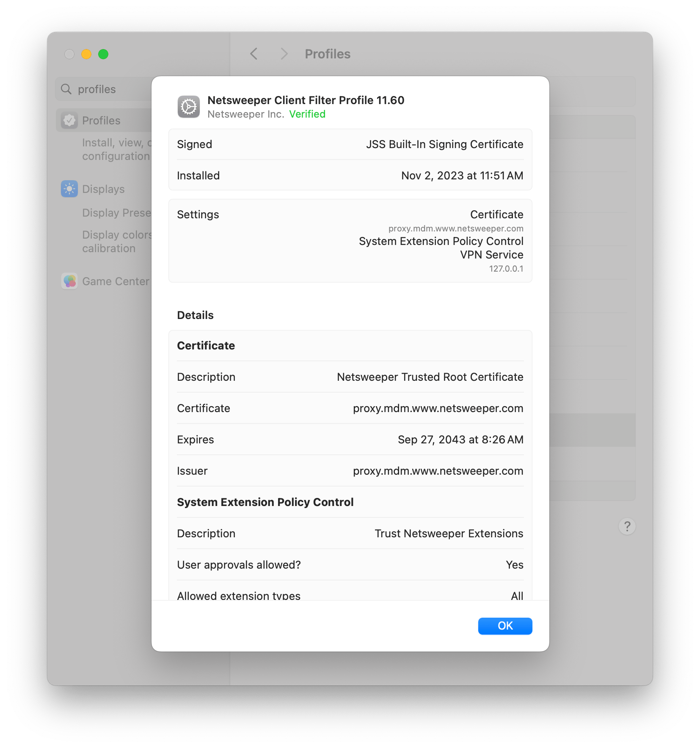Dismiss the dialog with the OK button
The width and height of the screenshot is (700, 748).
point(505,626)
